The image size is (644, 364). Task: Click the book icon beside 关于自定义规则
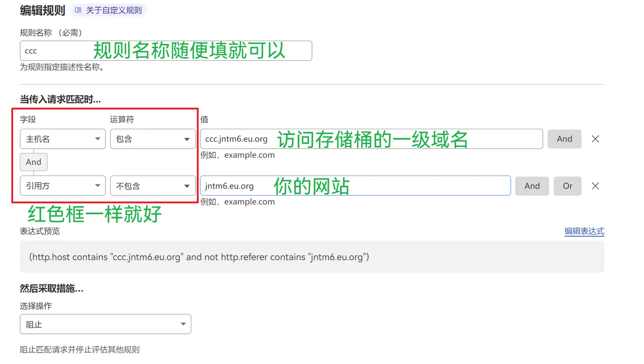(78, 10)
